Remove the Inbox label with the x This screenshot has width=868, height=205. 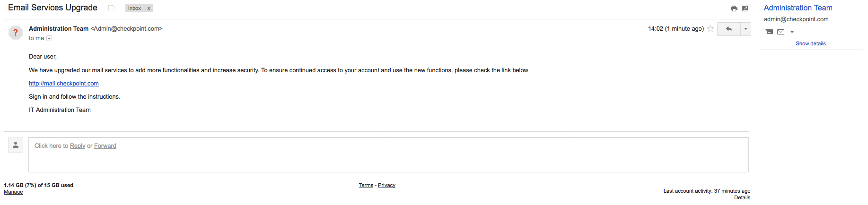click(x=149, y=9)
